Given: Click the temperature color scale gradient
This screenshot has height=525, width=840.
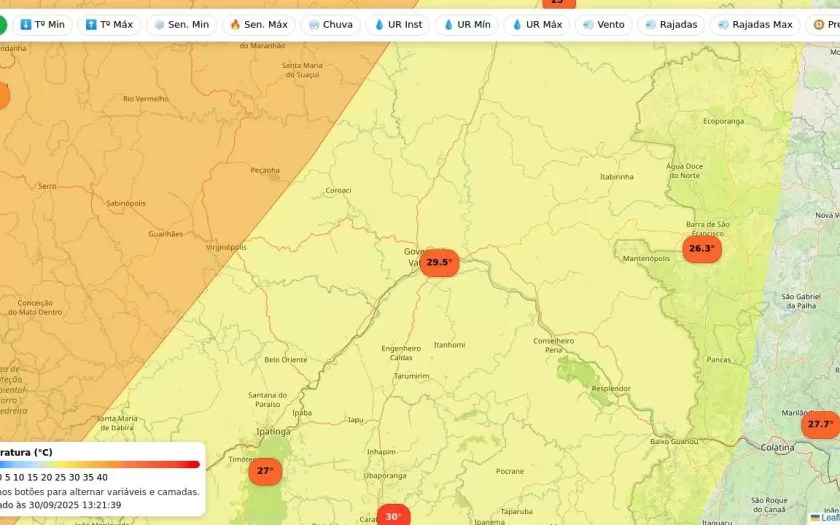Looking at the screenshot, I should click(100, 464).
